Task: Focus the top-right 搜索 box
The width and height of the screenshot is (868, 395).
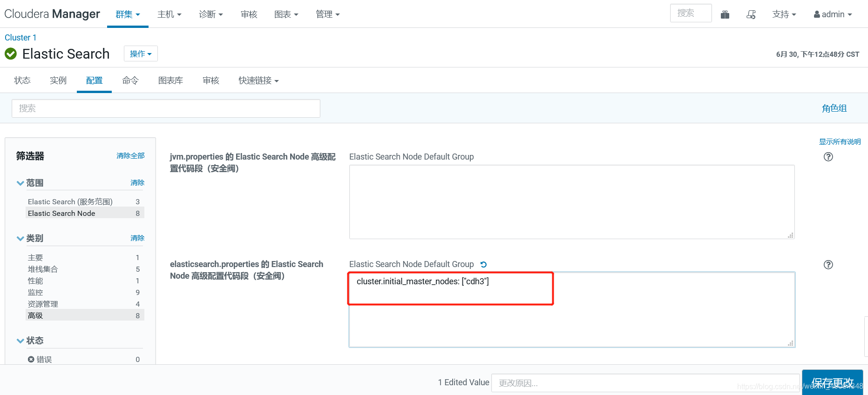Action: pos(691,13)
